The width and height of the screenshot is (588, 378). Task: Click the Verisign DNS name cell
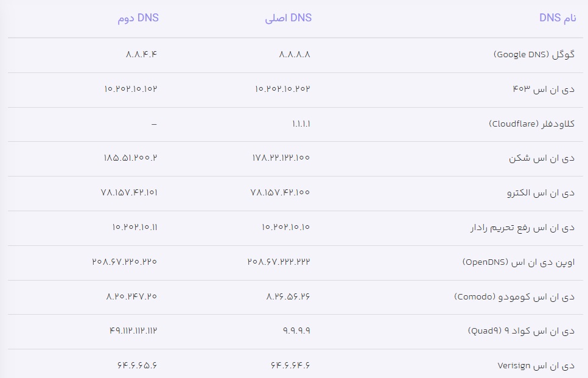[x=536, y=366]
